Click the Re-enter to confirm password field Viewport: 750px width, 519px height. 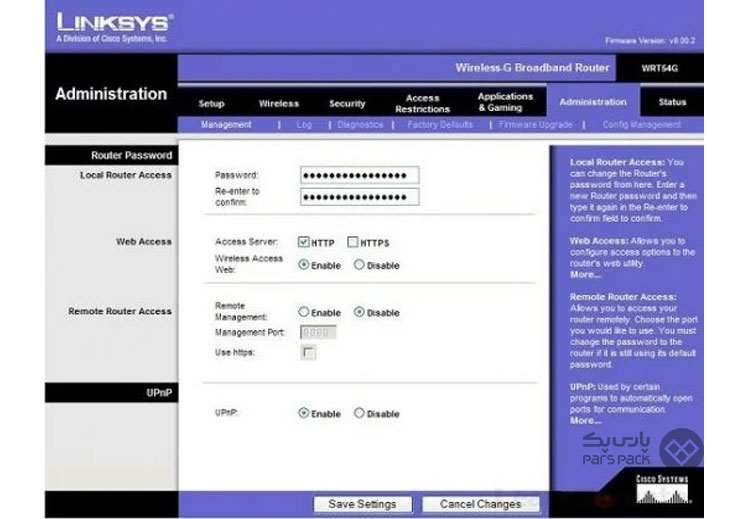tap(360, 197)
